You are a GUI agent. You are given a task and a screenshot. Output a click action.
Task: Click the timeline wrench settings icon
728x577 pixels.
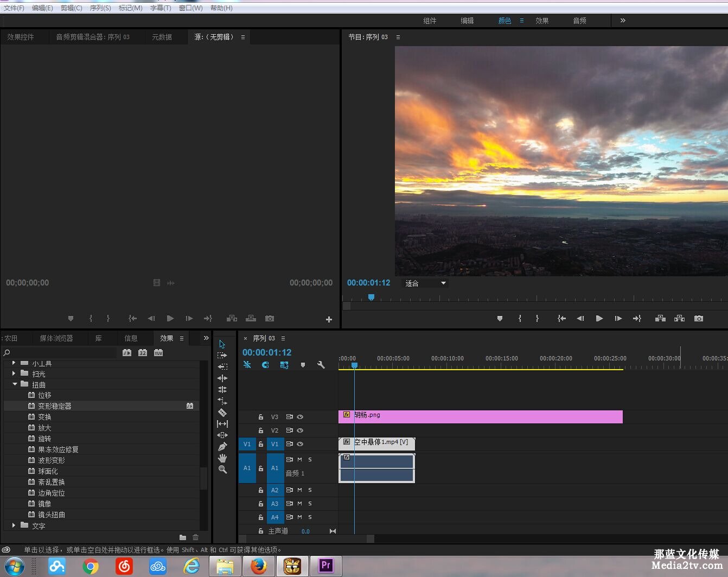[x=321, y=365]
